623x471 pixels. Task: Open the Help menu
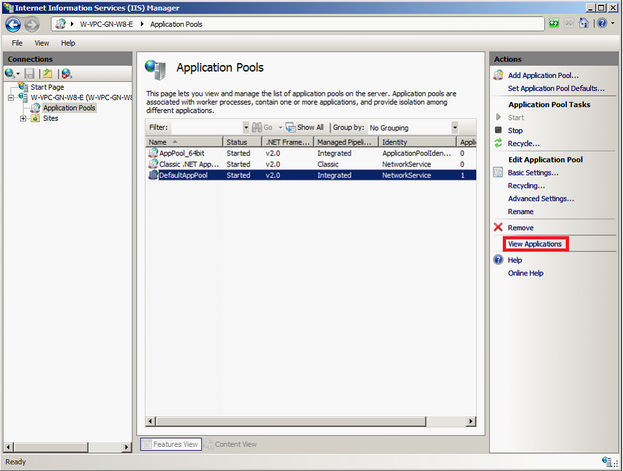[68, 43]
